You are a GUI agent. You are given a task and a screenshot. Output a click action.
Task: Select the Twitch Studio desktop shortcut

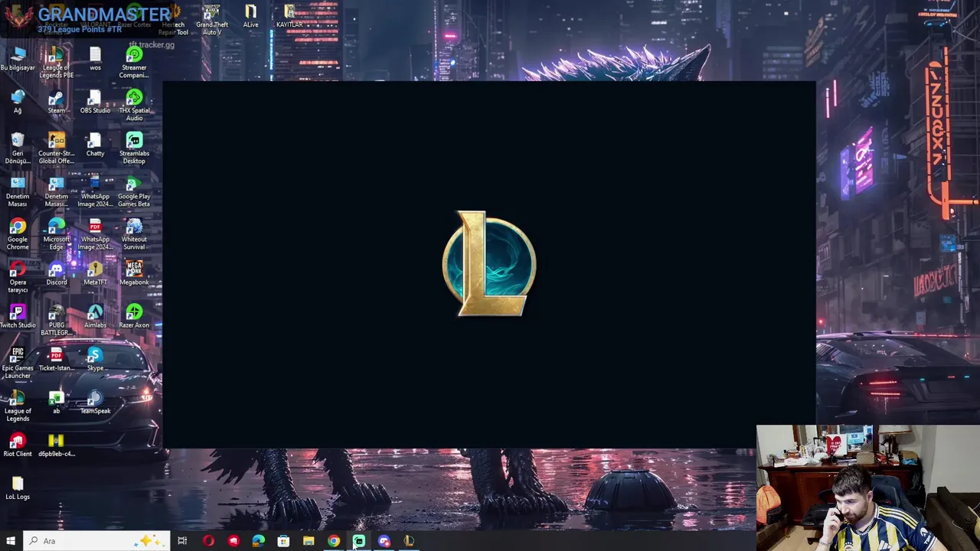18,317
